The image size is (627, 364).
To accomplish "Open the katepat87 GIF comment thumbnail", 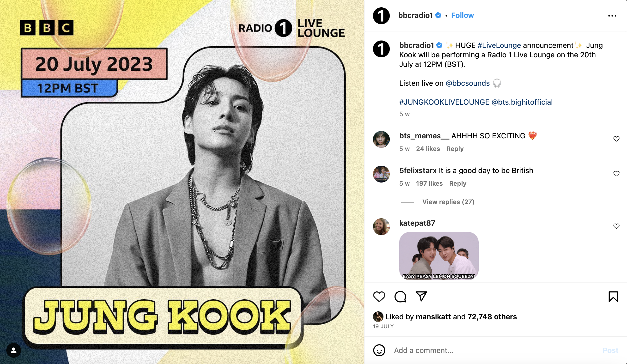I will (x=439, y=256).
